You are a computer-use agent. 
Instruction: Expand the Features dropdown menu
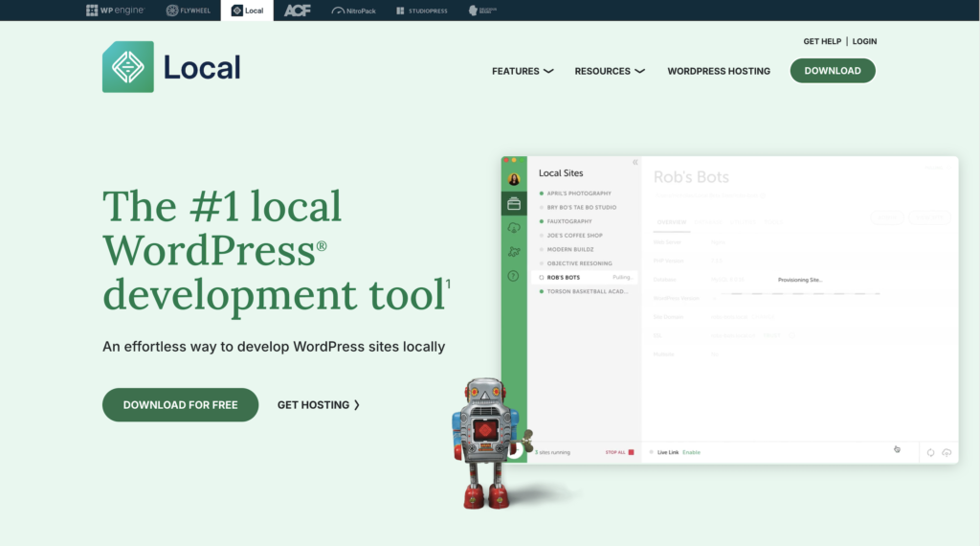pyautogui.click(x=523, y=71)
